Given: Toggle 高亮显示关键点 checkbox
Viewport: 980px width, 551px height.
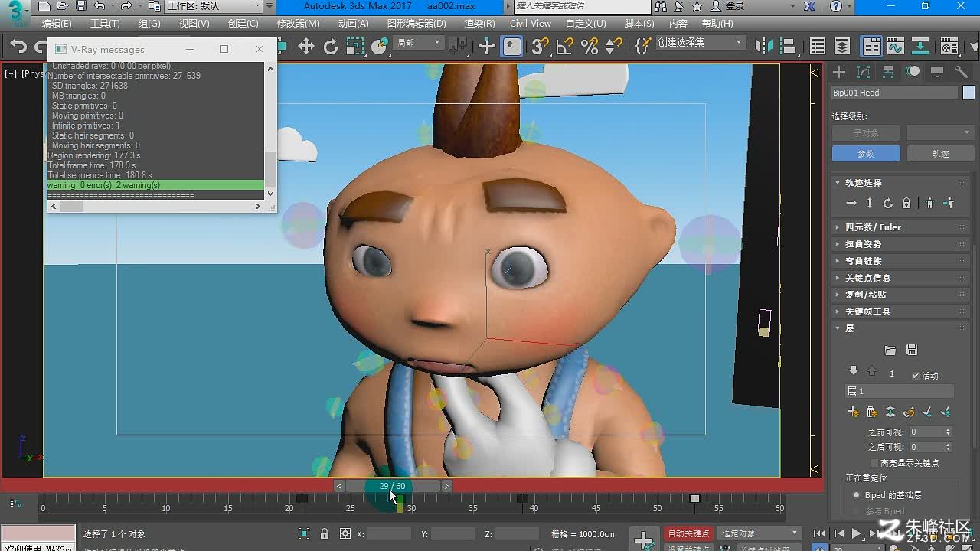Looking at the screenshot, I should (875, 463).
